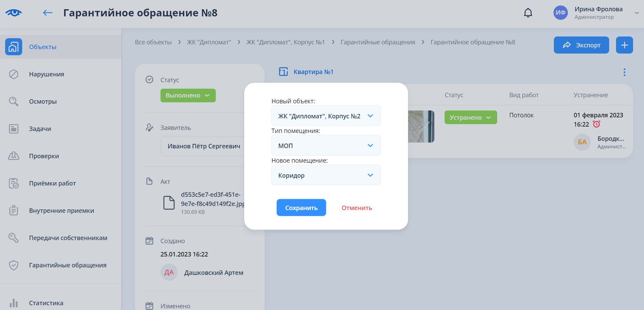Open the Новый объект dropdown

[x=326, y=116]
